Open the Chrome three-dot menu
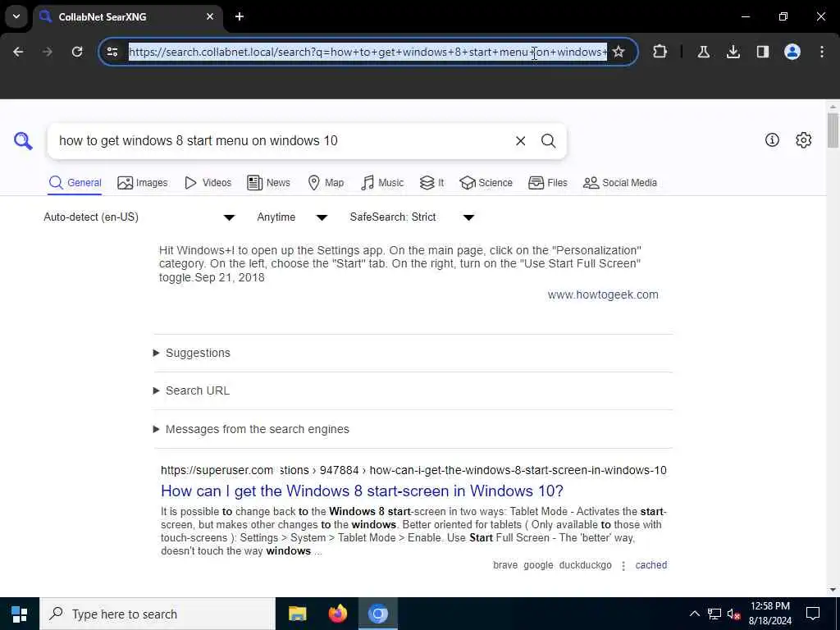Image resolution: width=840 pixels, height=630 pixels. (822, 52)
